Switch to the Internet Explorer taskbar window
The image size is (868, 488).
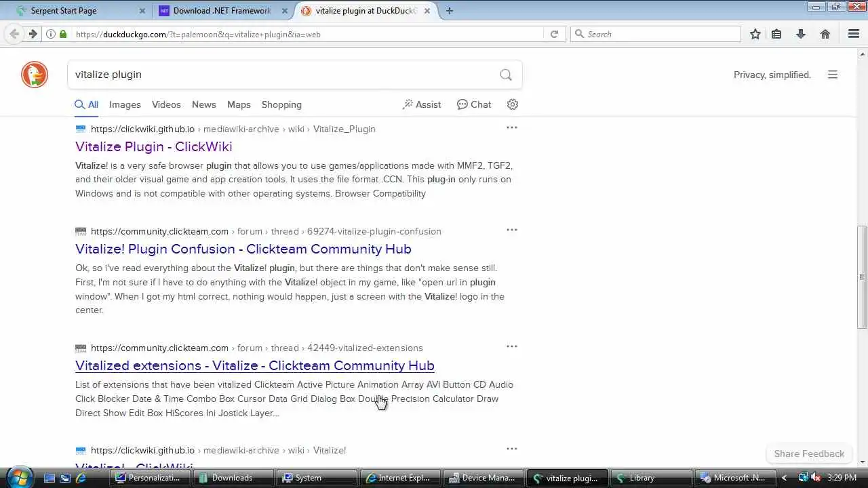point(400,478)
